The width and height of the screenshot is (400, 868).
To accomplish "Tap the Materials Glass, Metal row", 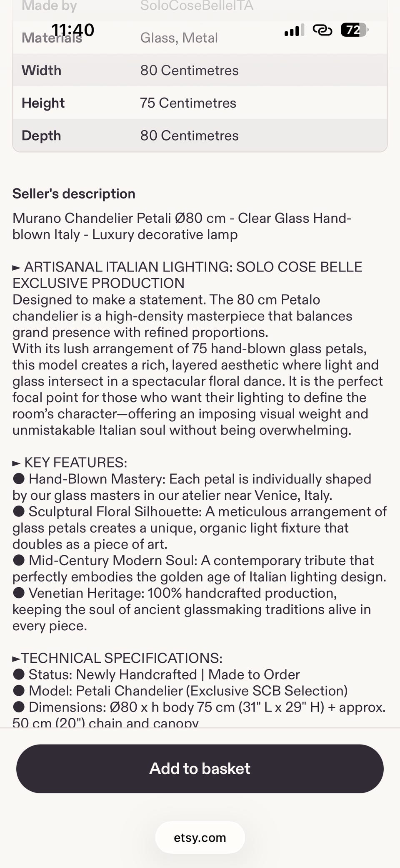I will (200, 38).
